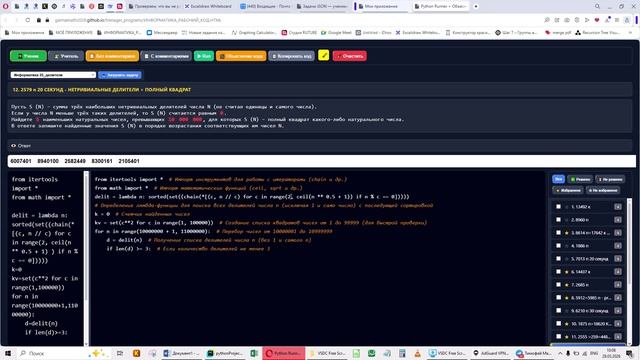Viewport: 640px width, 360px height.
Task: Open the PyCharm pythonProject taskbar item
Action: 225,353
